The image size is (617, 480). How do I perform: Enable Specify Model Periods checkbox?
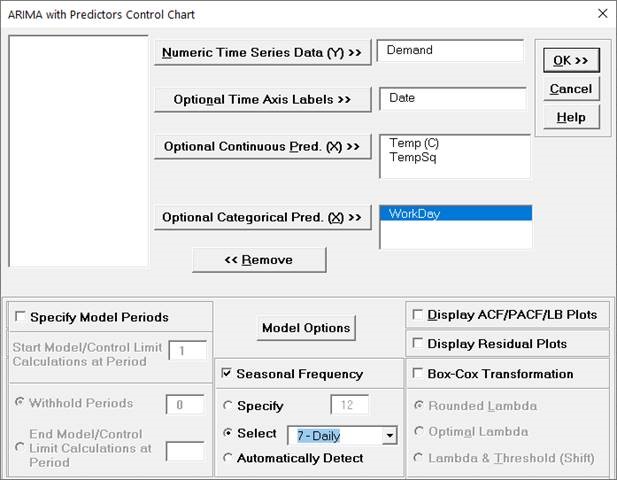(x=21, y=318)
